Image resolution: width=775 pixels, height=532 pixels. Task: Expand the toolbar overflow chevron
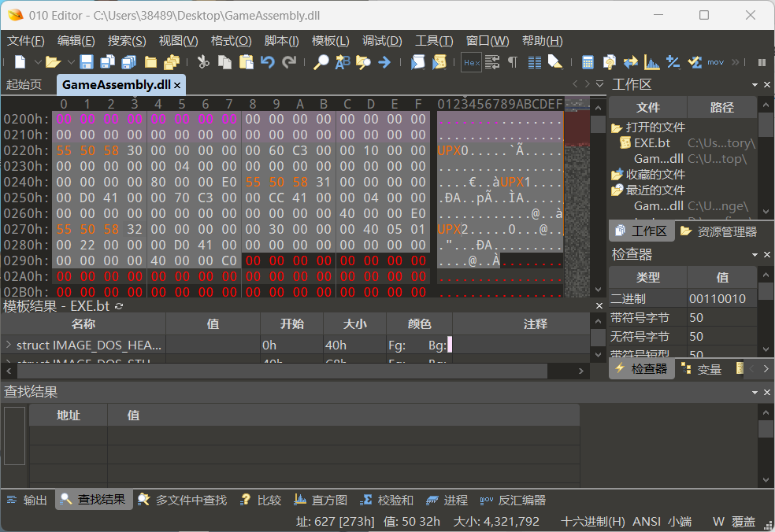coord(736,62)
